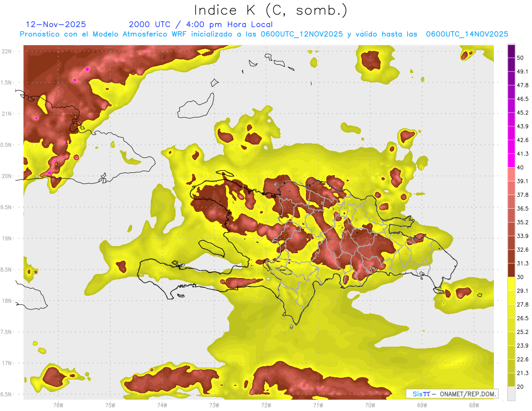Select the '36.5' color scale value
Screen dimensions: 532x411
click(x=523, y=208)
